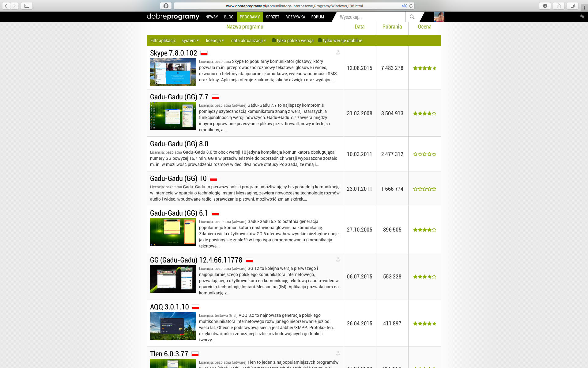The image size is (588, 368).
Task: Expand the 'data aktualizacji' filter dropdown
Action: pyautogui.click(x=248, y=40)
